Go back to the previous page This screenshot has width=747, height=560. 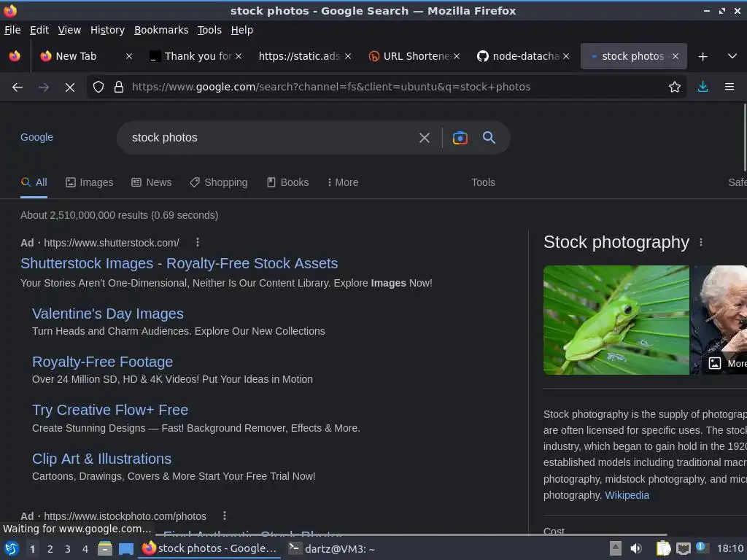pyautogui.click(x=18, y=87)
